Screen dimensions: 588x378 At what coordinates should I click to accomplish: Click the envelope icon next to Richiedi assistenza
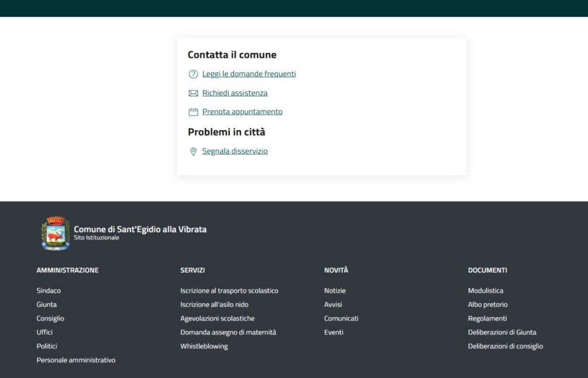coord(193,93)
